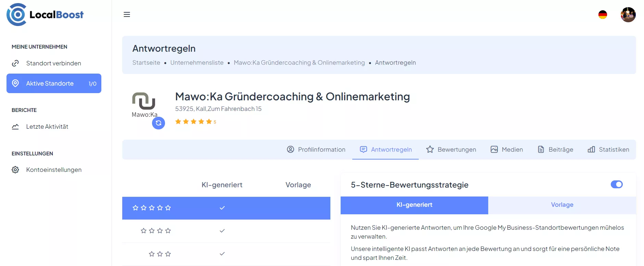Click the Aktive Standorte pin icon
This screenshot has height=266, width=644.
point(15,83)
